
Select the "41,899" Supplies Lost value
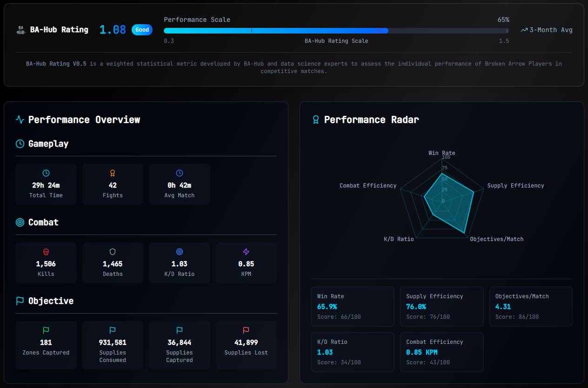tap(246, 342)
